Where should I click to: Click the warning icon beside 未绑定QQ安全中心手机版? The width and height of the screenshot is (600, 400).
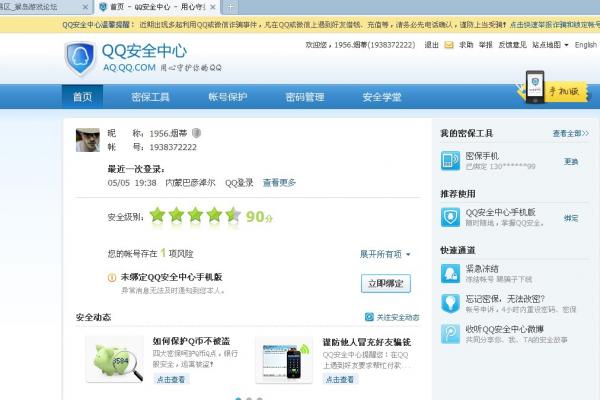112,278
